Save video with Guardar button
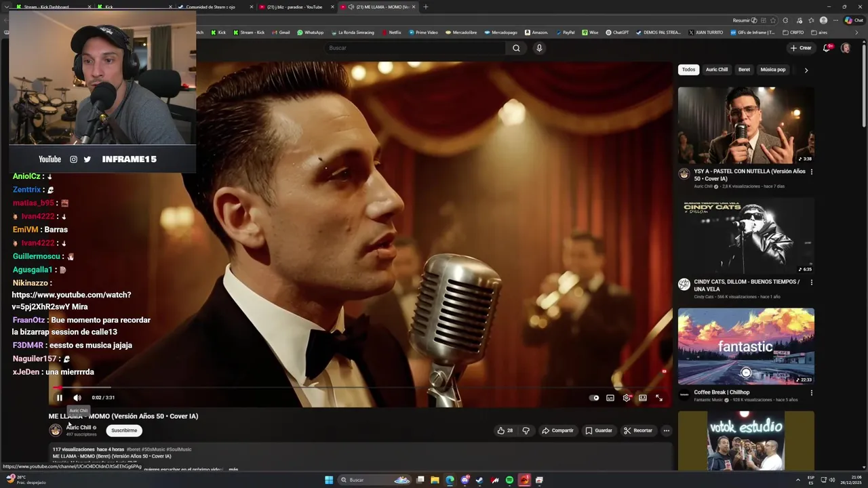Screen dimensions: 868x488 click(599, 430)
